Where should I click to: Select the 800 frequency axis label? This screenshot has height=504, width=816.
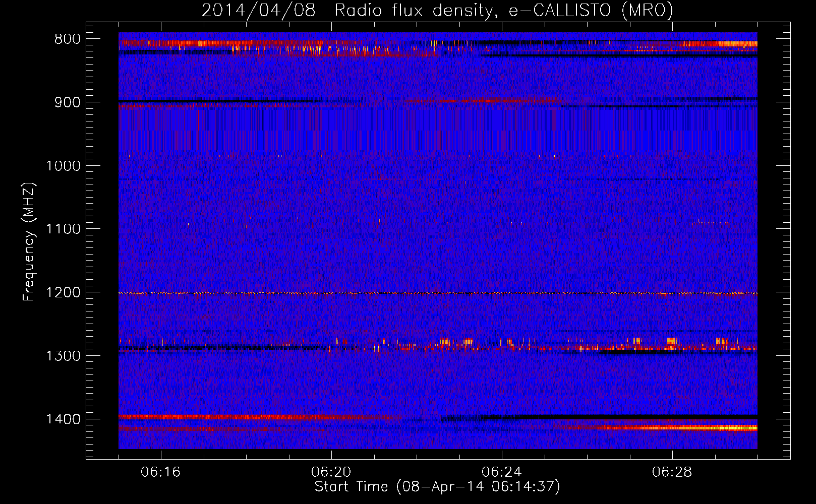click(x=68, y=39)
